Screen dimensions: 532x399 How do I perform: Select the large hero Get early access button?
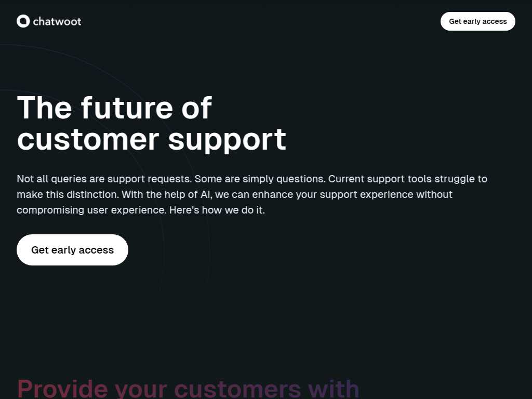(72, 250)
